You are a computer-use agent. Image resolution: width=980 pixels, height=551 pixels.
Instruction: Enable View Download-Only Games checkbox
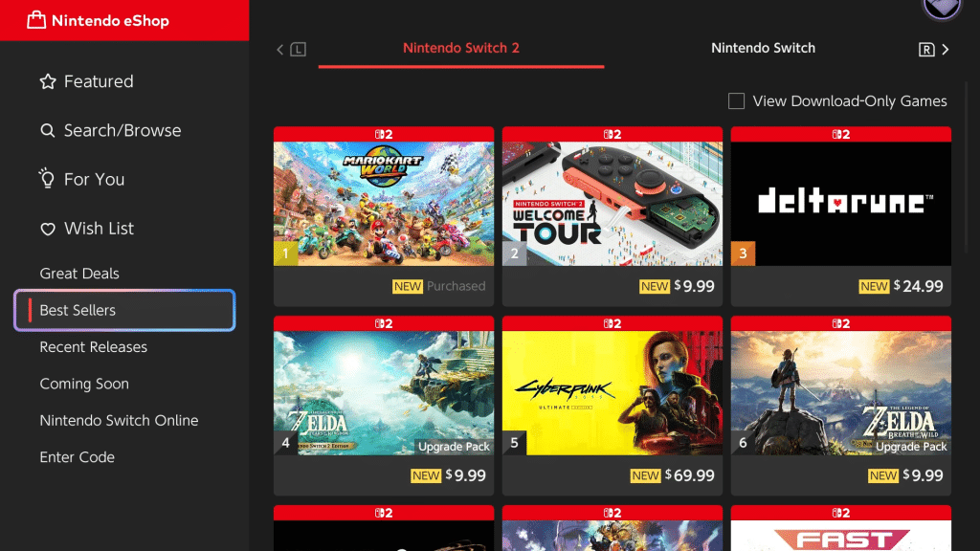736,100
